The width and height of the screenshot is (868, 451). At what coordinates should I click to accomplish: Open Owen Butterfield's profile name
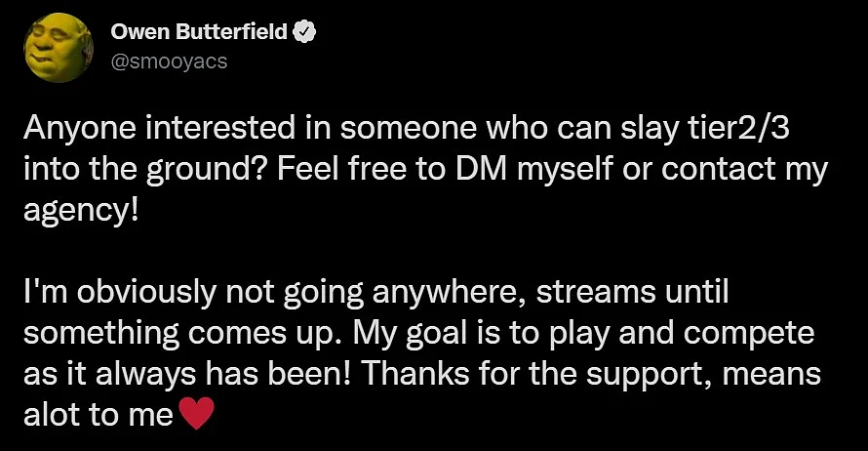click(x=199, y=32)
